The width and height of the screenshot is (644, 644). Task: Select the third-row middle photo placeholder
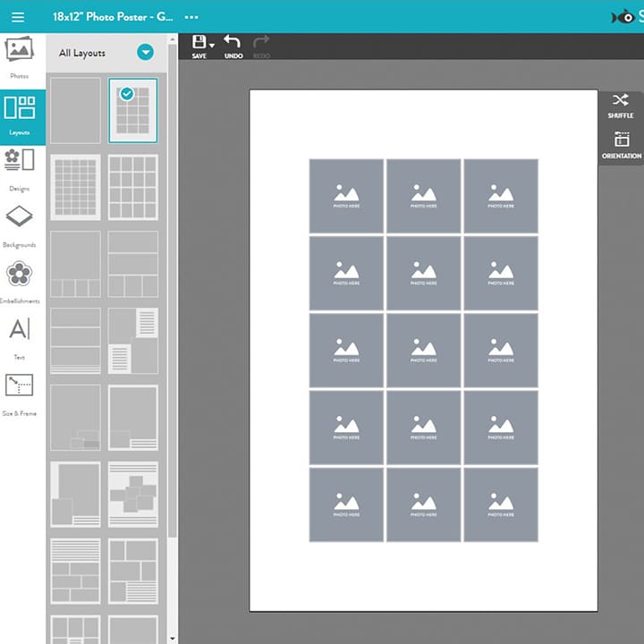click(x=423, y=351)
